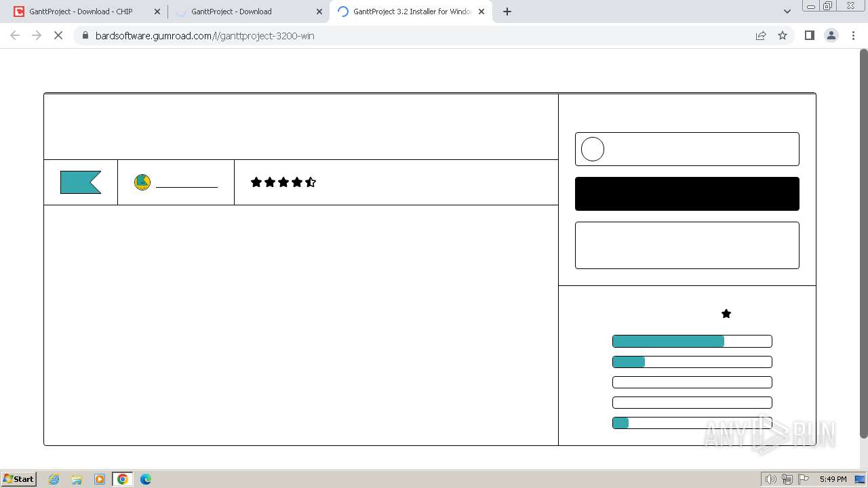Launch Microsoft Edge from taskbar
Image resolution: width=868 pixels, height=488 pixels.
coord(146,479)
